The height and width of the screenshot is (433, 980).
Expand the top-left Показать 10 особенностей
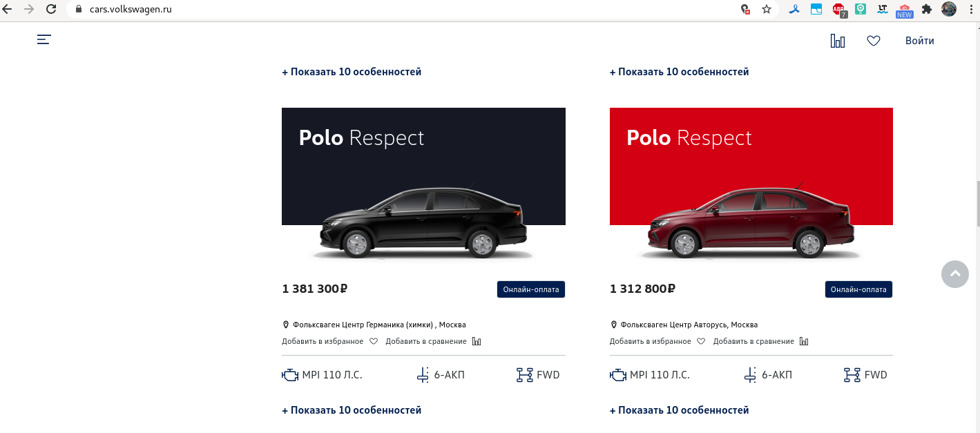pos(352,72)
